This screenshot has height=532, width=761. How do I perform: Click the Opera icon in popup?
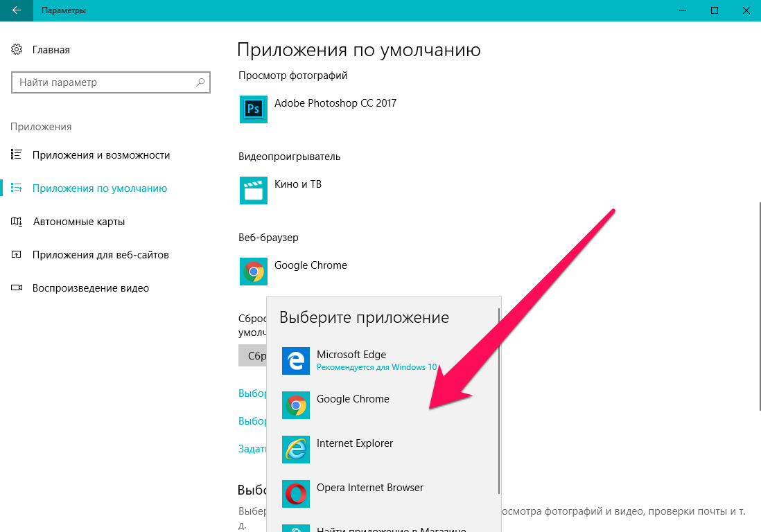coord(295,494)
